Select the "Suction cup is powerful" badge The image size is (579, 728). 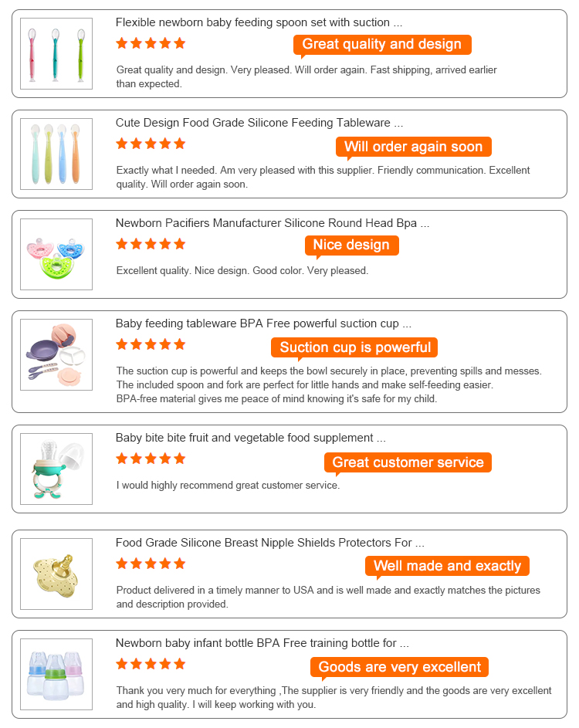[355, 347]
